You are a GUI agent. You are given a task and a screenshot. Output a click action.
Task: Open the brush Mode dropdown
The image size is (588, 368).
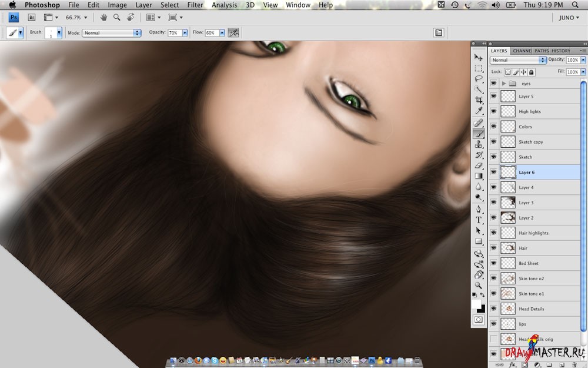pyautogui.click(x=111, y=33)
